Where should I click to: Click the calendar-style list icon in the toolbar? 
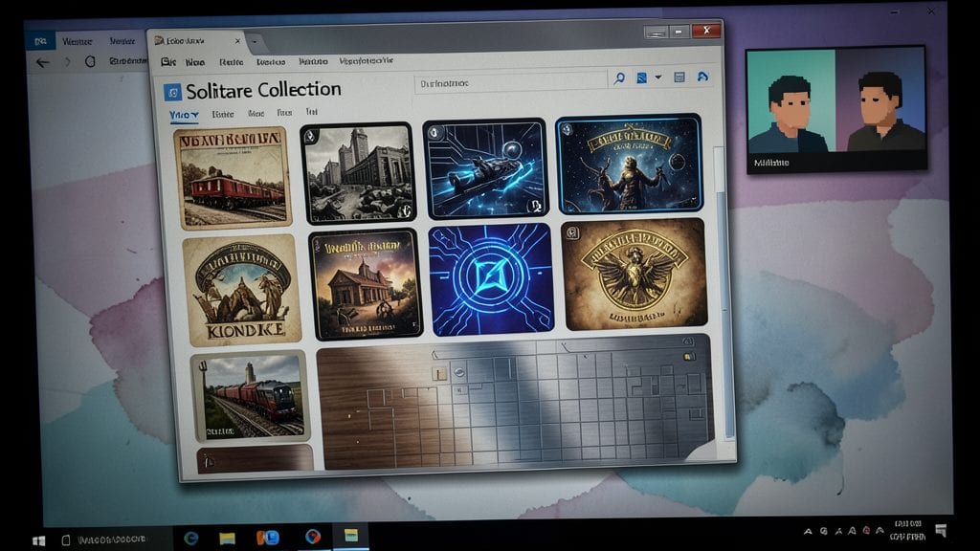pos(679,77)
